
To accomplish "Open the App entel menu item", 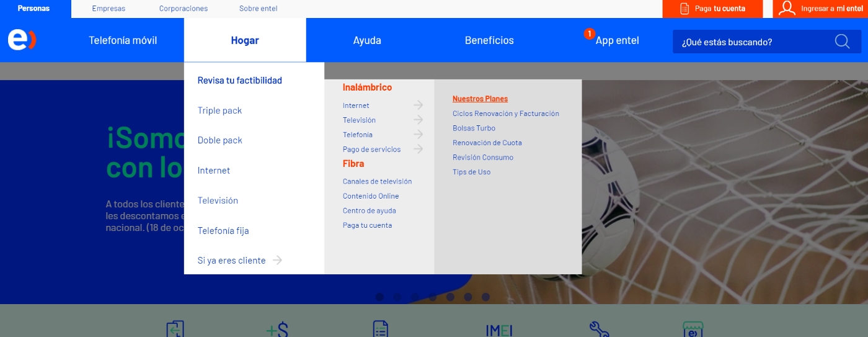I will (617, 40).
